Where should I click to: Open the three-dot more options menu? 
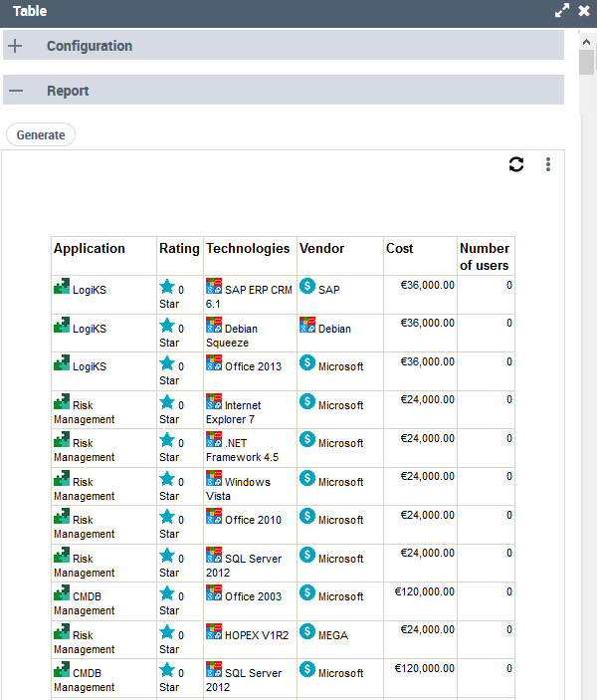pos(547,164)
